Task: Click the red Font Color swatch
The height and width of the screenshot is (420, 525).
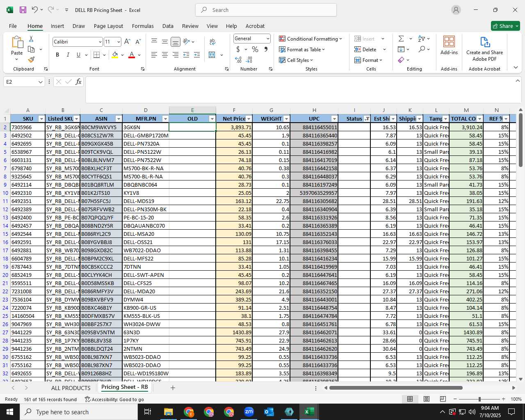Action: [x=132, y=55]
